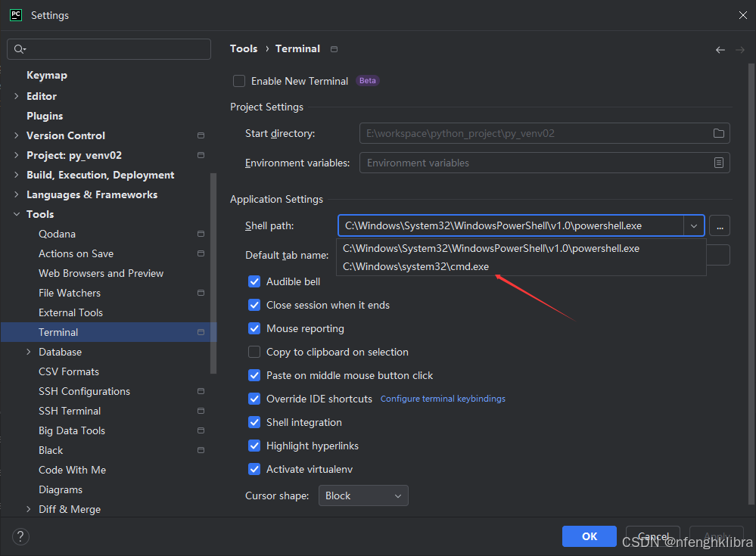Click the search magnifier icon
The width and height of the screenshot is (756, 556).
click(19, 49)
